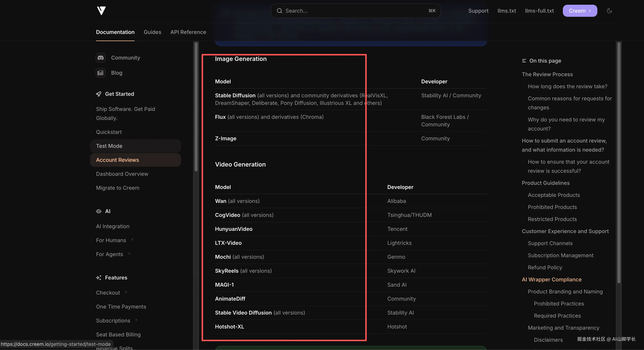
Task: Switch to the Guides tab
Action: 152,32
